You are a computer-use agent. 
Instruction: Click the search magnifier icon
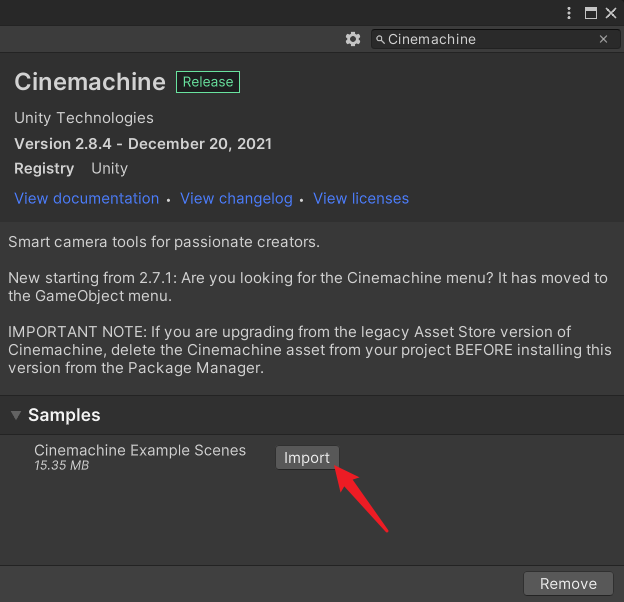pyautogui.click(x=380, y=39)
